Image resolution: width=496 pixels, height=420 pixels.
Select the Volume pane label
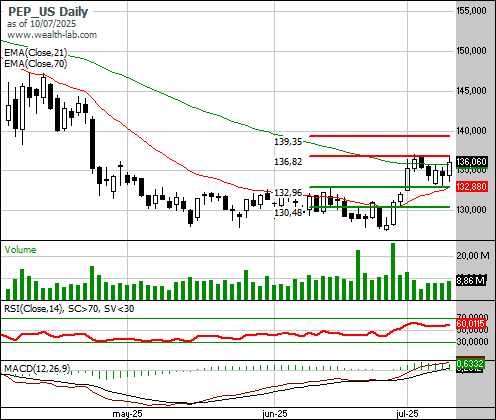coord(20,250)
